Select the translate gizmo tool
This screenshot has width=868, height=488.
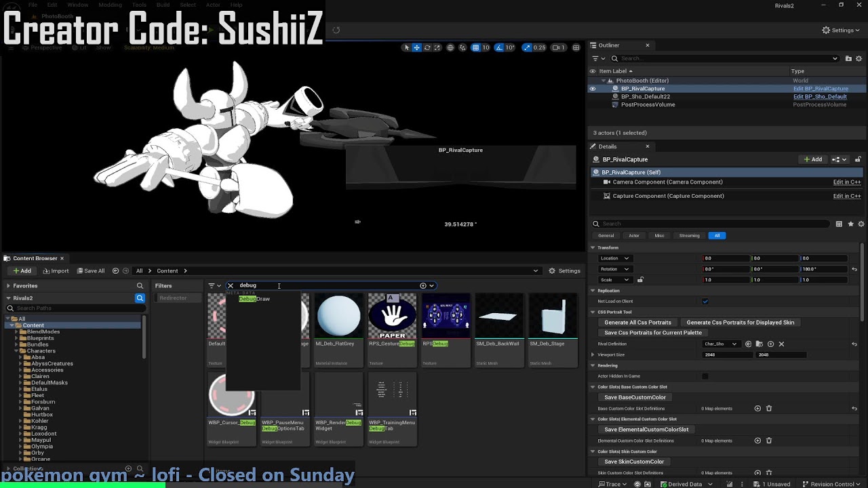click(x=416, y=47)
